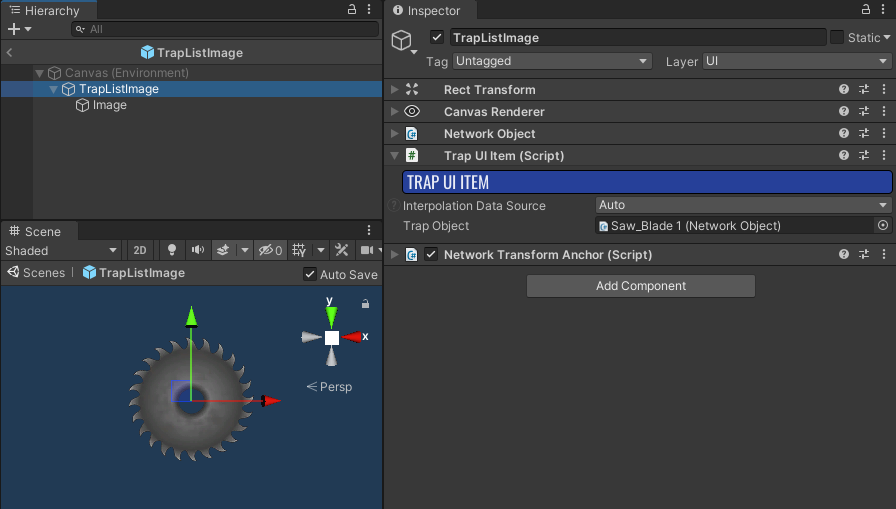Screen dimensions: 896x509
Task: Toggle 2D view mode
Action: click(x=140, y=251)
